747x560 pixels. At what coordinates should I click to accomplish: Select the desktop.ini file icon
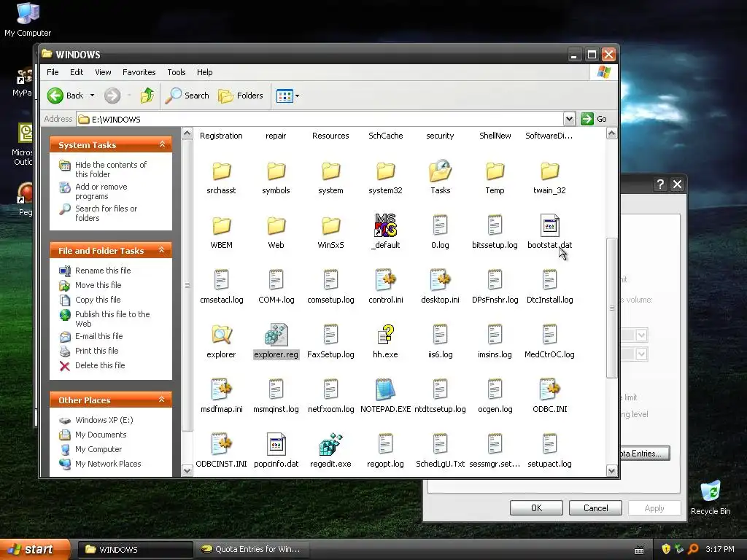pos(440,280)
